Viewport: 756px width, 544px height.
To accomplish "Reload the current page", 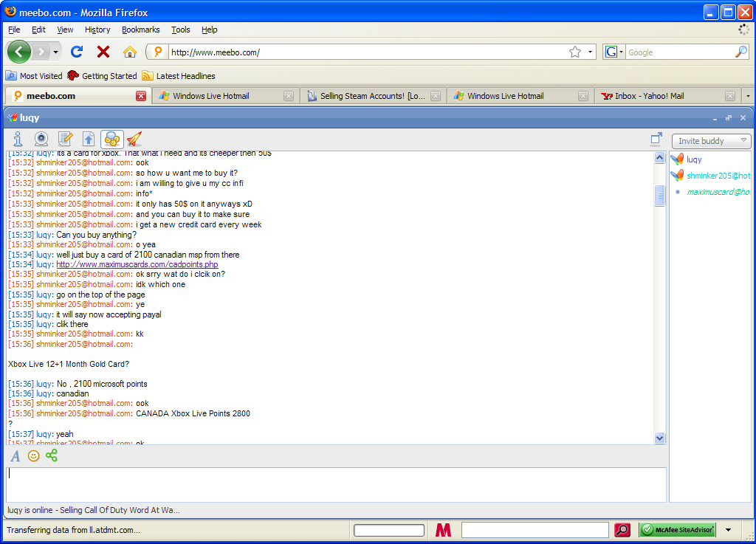I will [x=77, y=52].
